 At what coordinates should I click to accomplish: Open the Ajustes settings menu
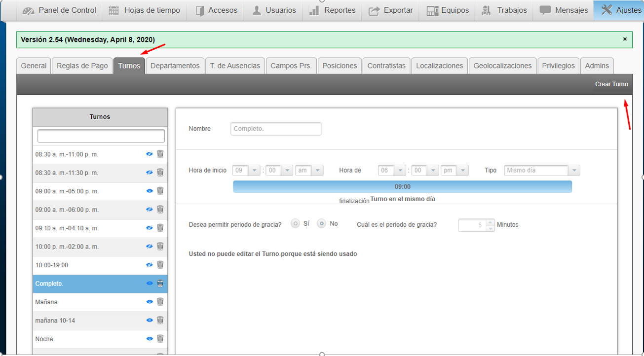click(x=619, y=10)
